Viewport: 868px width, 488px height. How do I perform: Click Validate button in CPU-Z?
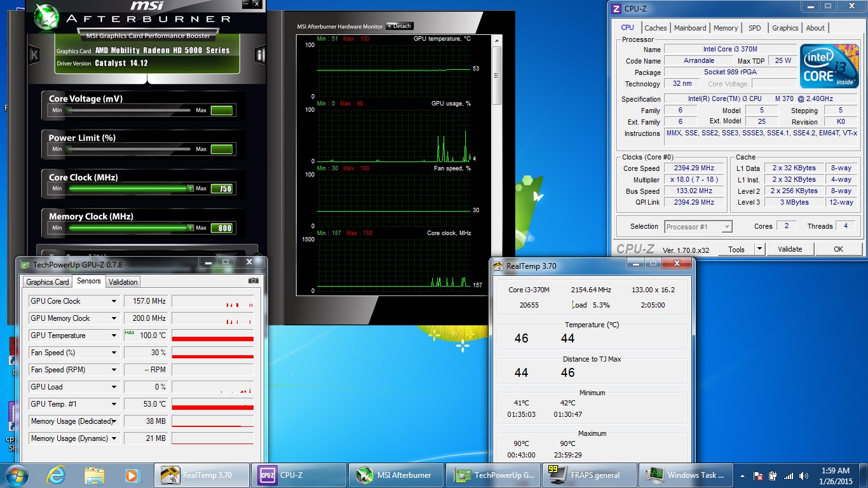pyautogui.click(x=790, y=249)
